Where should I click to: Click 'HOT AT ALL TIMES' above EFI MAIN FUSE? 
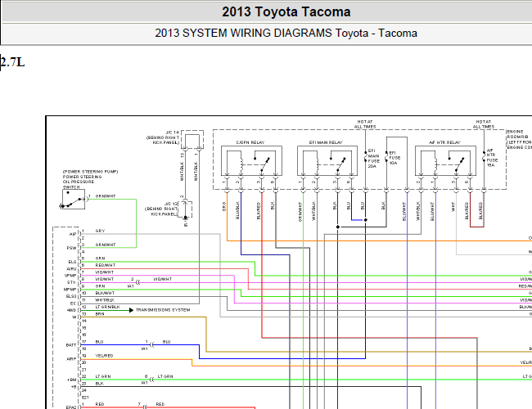pos(365,124)
